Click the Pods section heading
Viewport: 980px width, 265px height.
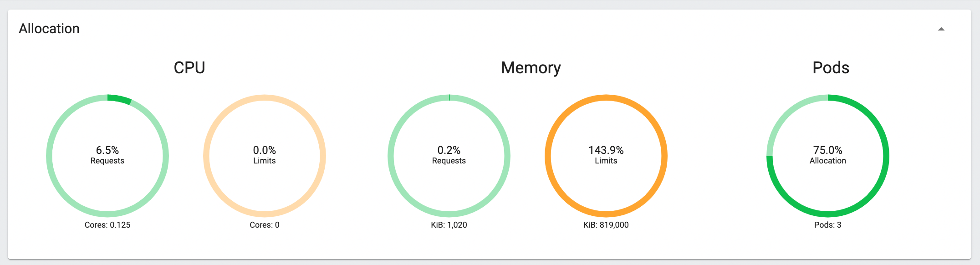coord(831,68)
